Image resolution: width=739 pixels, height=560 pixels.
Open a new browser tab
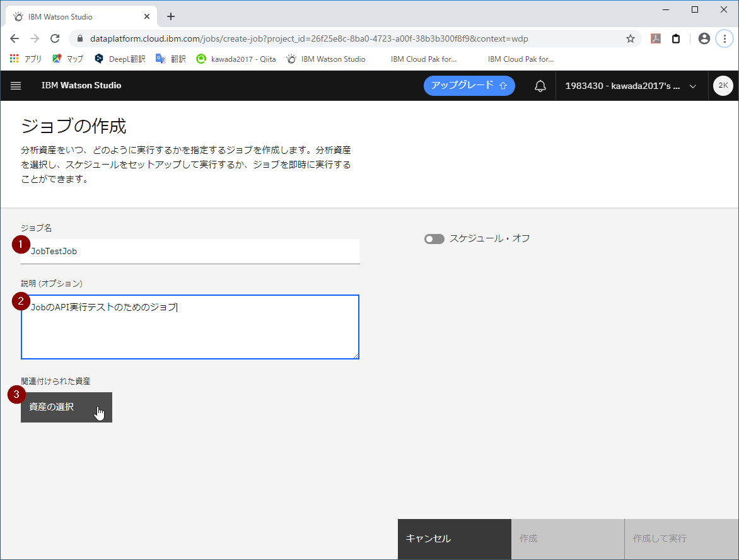click(171, 16)
